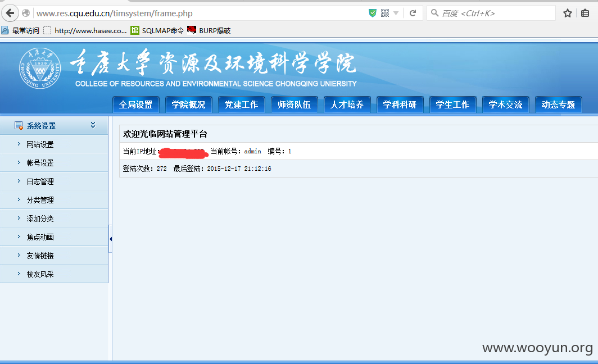Collapse the sidebar with the splitter arrow
598x364 pixels.
(111, 239)
